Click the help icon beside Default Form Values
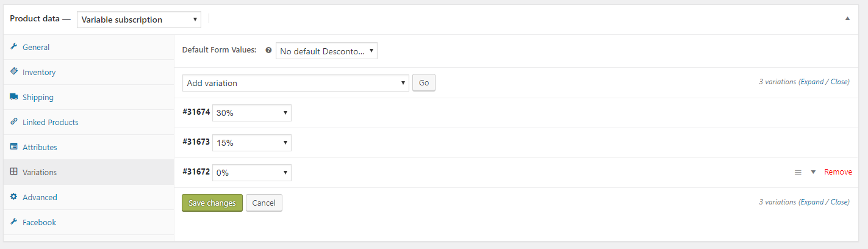The height and width of the screenshot is (249, 868). pos(268,51)
